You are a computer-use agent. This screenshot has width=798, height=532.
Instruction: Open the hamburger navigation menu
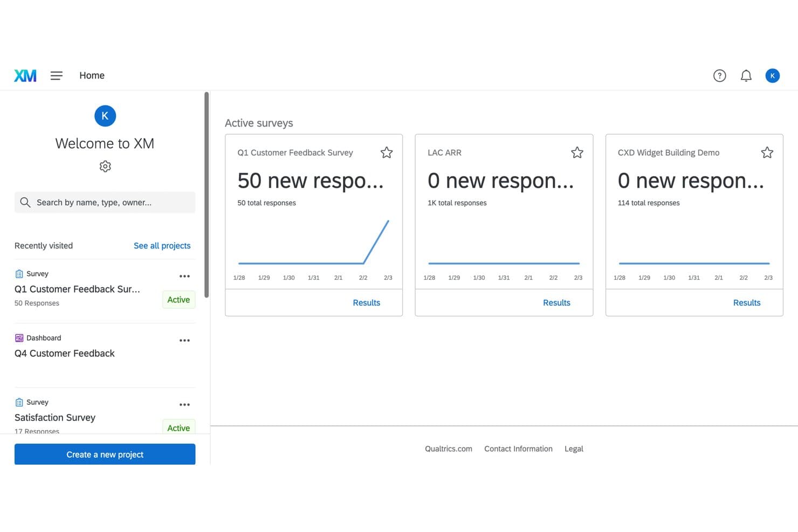tap(57, 75)
